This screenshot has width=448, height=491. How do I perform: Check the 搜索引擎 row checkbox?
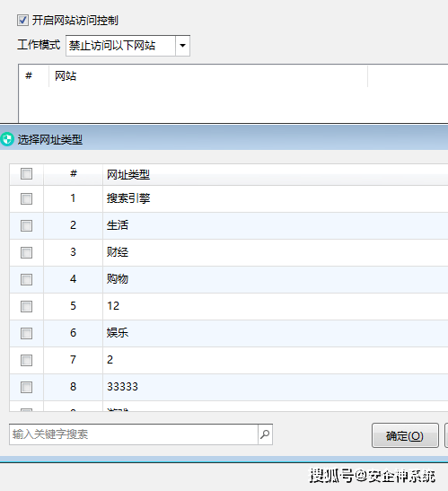click(x=26, y=198)
